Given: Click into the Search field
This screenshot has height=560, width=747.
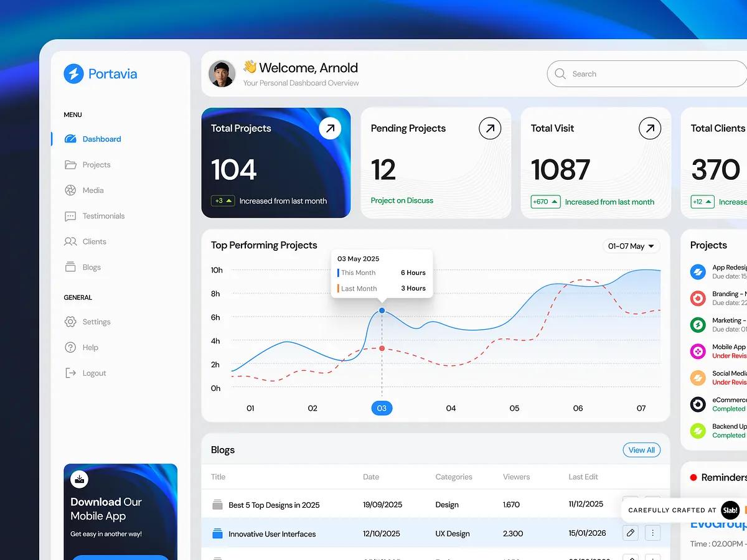Looking at the screenshot, I should [x=647, y=74].
